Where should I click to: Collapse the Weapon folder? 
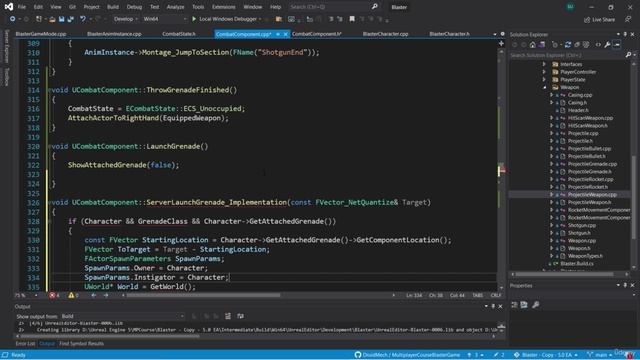click(544, 87)
